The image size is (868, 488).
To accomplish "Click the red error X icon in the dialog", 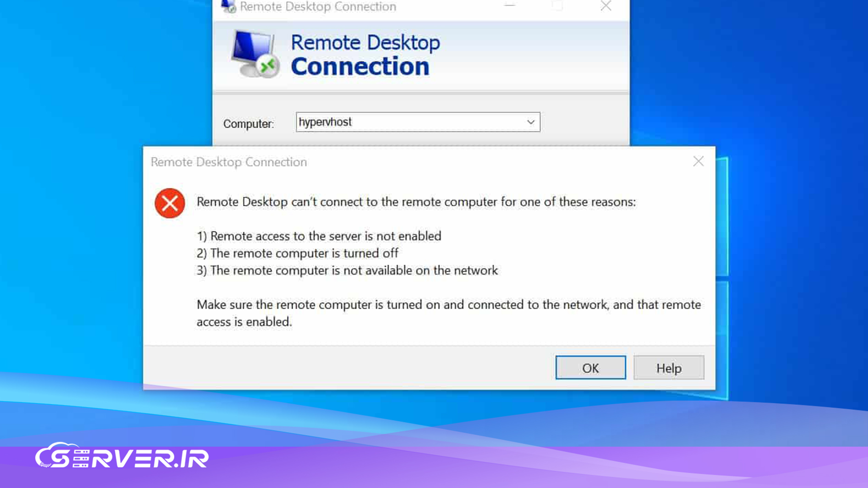I will click(169, 203).
